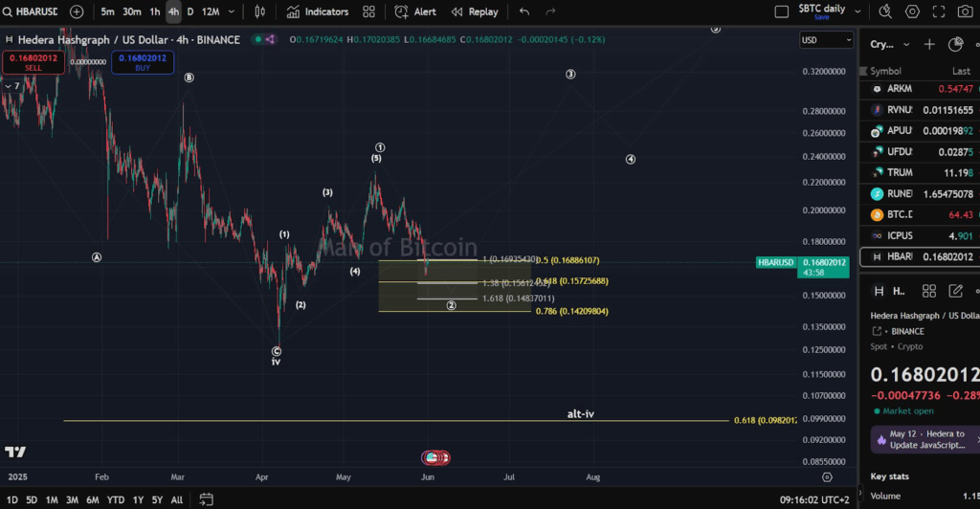
Task: Open the watchlist advanced view pie icon
Action: click(956, 44)
